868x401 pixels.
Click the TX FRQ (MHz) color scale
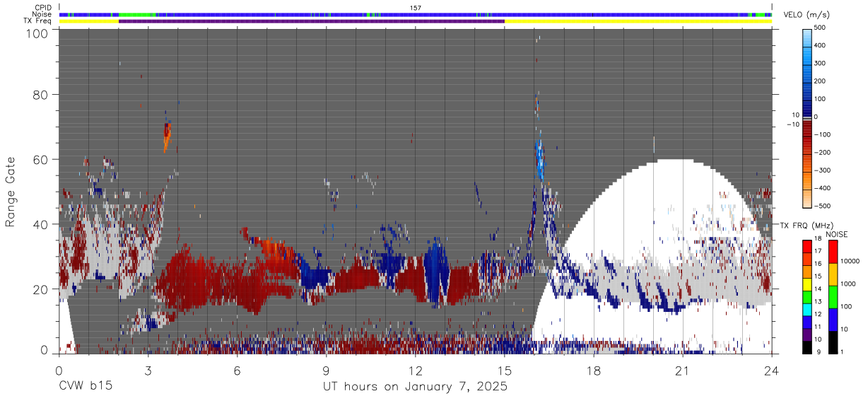807,296
